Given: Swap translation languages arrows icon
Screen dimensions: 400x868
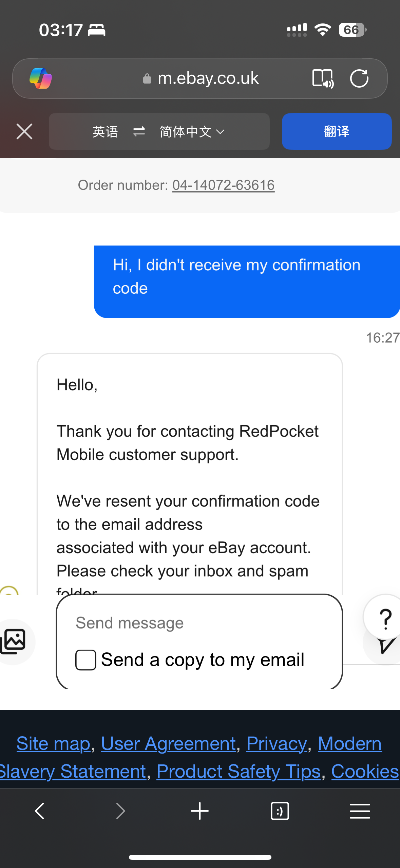Looking at the screenshot, I should pos(139,131).
